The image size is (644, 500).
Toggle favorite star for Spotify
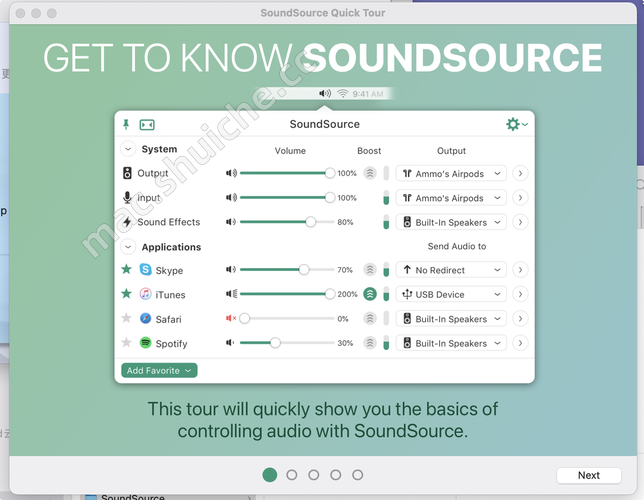click(x=126, y=343)
